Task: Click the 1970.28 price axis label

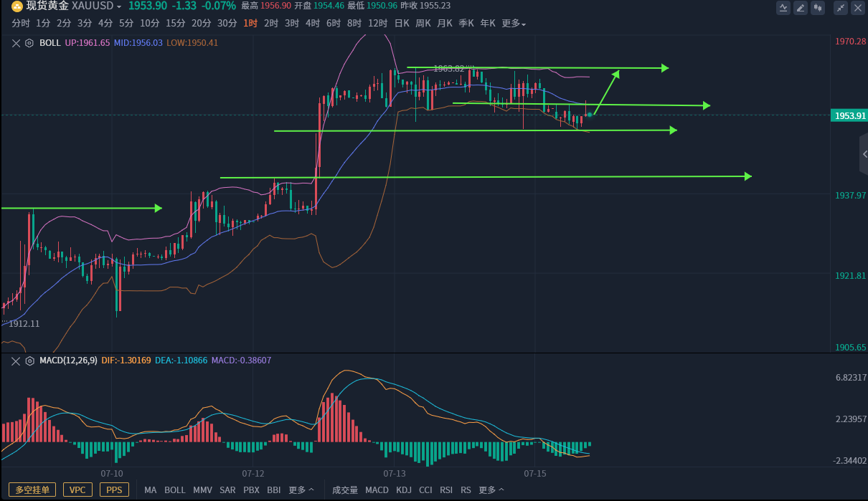Action: pos(851,42)
